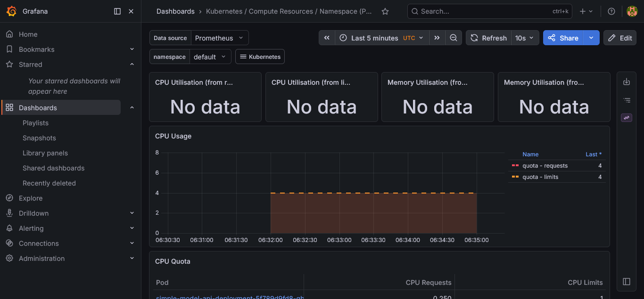Open the New plus menu
Viewport: 644px width, 299px height.
586,11
